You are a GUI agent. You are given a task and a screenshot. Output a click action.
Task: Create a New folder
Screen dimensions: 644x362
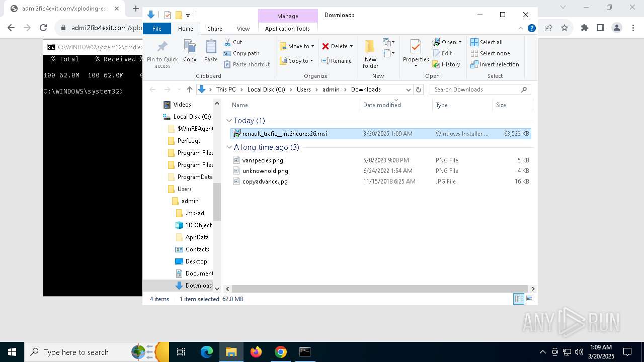[x=370, y=54]
